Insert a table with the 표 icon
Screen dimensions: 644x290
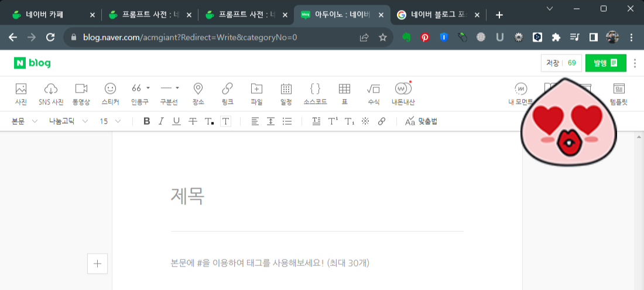344,94
